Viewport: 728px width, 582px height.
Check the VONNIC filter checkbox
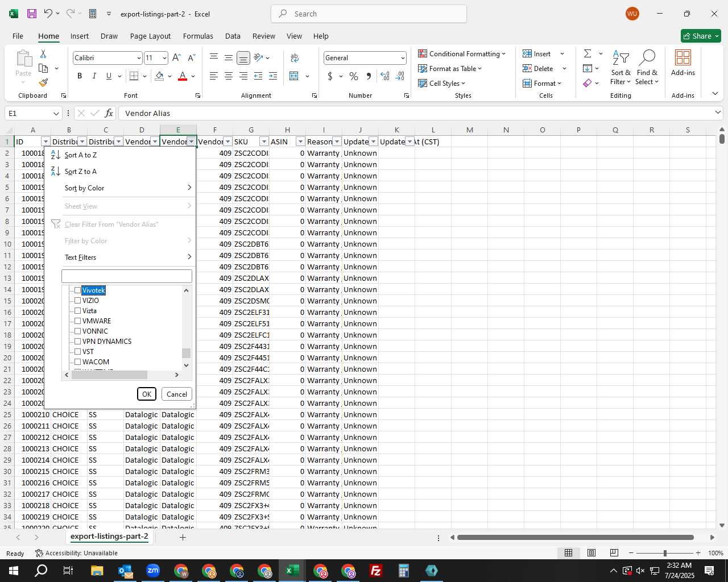[78, 331]
